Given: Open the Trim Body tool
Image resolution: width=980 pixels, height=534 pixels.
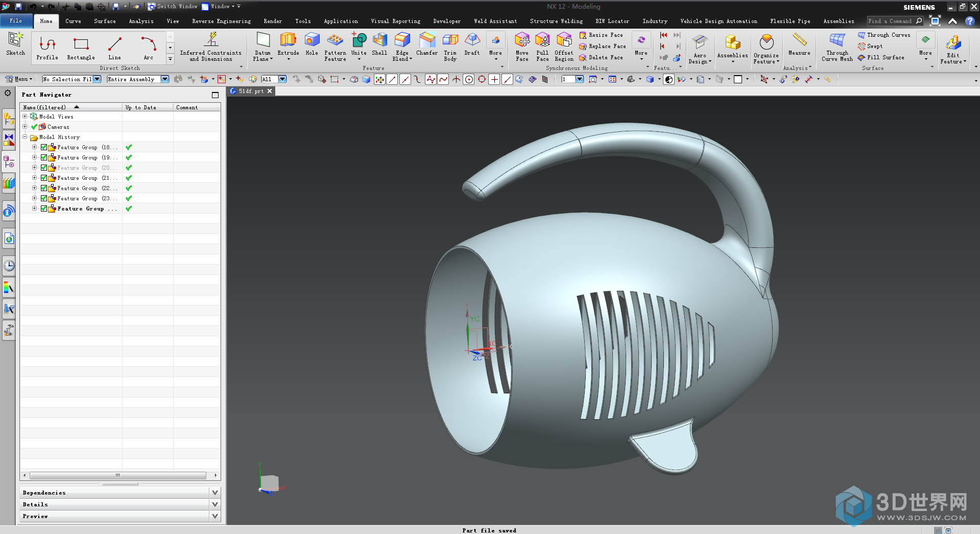Looking at the screenshot, I should (x=450, y=47).
